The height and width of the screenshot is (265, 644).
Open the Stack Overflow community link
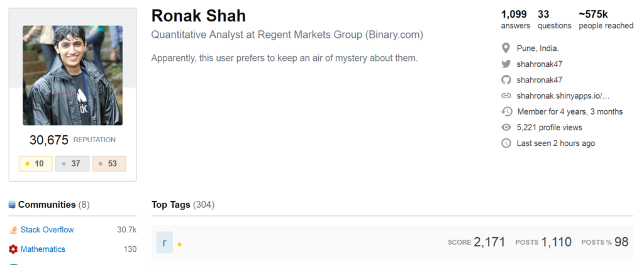47,230
